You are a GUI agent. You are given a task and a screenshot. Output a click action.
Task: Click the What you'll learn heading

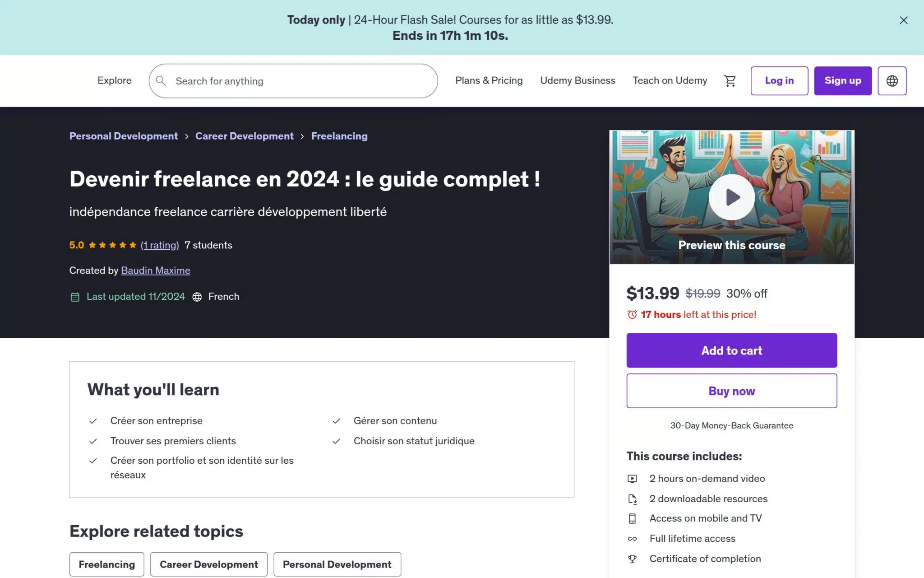tap(153, 390)
